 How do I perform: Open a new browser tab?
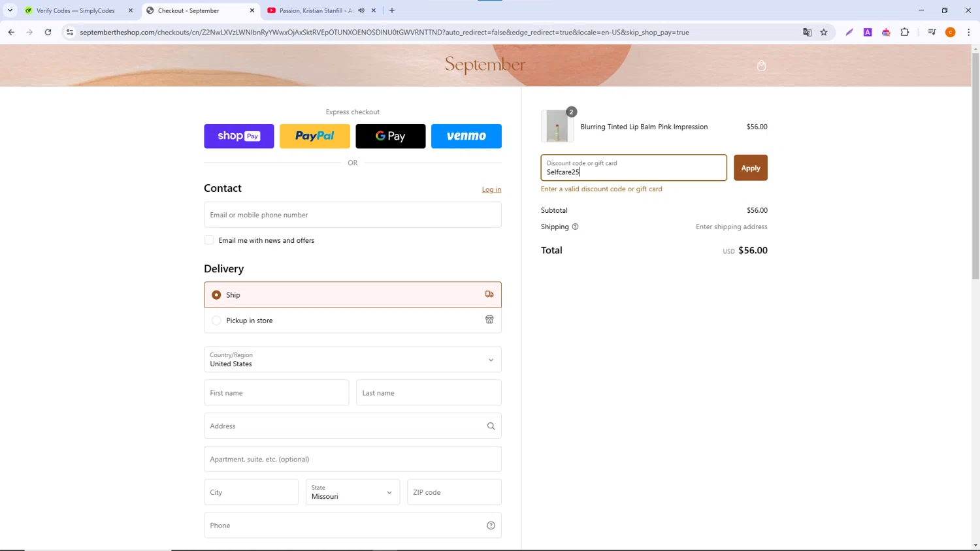click(392, 10)
